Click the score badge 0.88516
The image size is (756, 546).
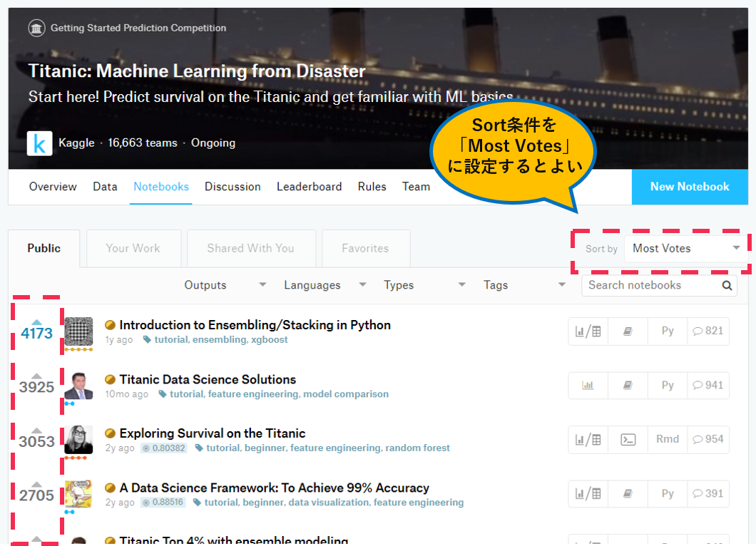(x=163, y=502)
